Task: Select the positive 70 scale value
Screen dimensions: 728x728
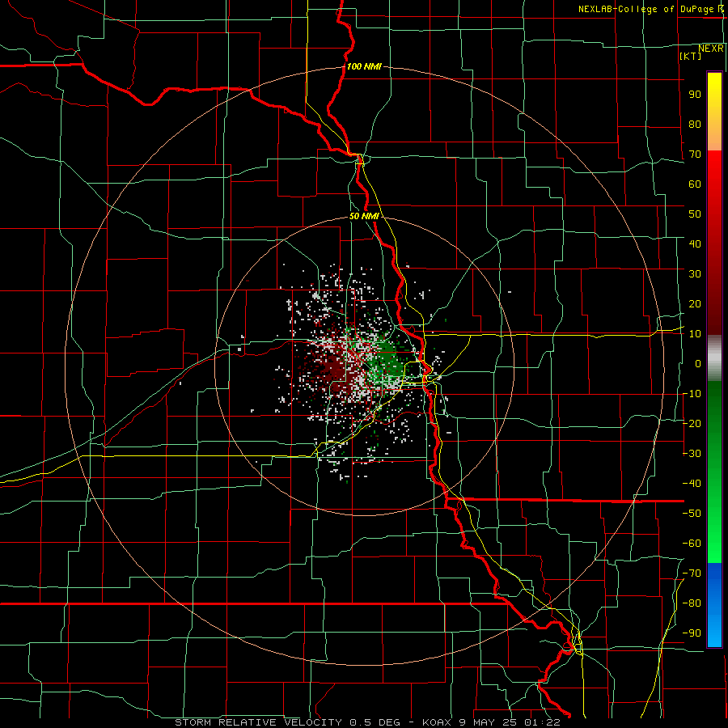Action: coord(695,154)
